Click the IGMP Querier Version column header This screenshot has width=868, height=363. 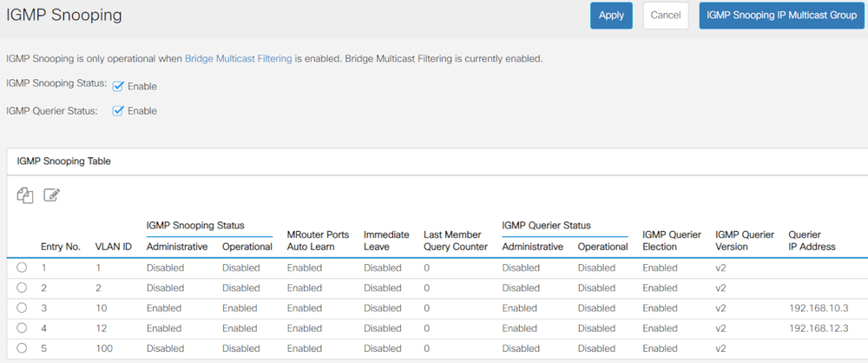[744, 241]
